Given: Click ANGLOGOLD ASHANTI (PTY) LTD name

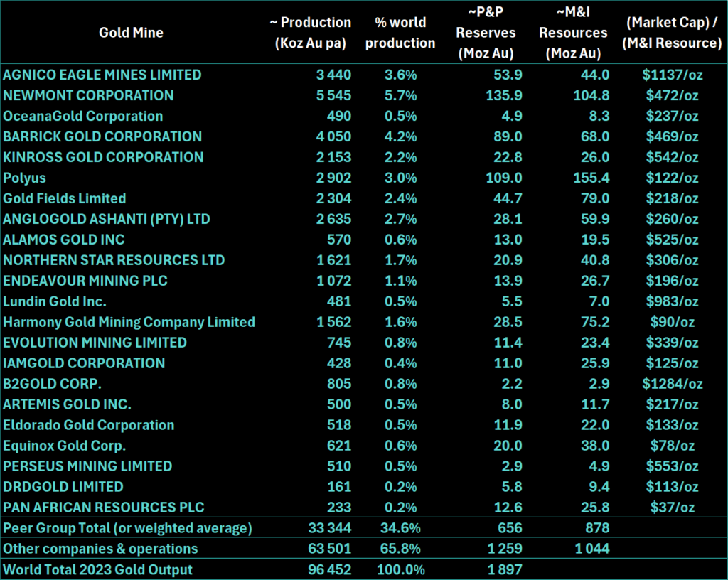Looking at the screenshot, I should coord(107,218).
